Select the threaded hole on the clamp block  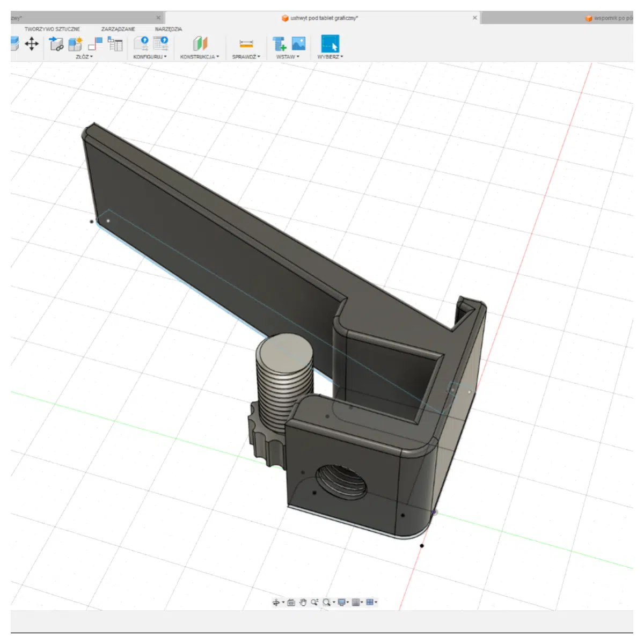coord(341,481)
